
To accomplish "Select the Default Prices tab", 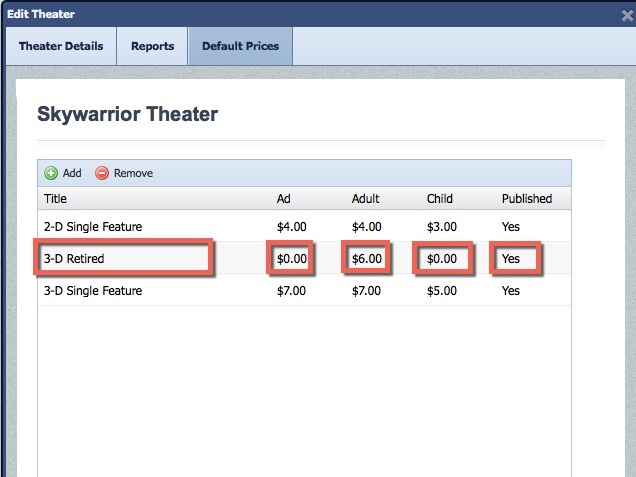I will [x=240, y=46].
